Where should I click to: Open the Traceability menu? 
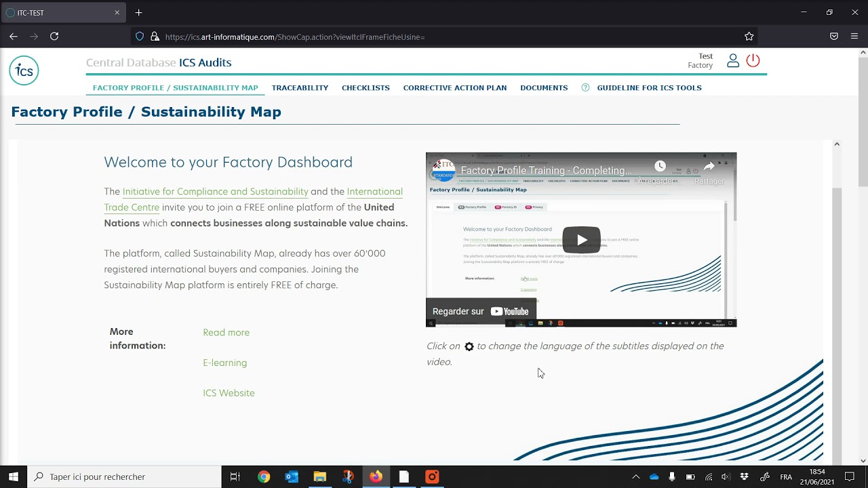click(x=300, y=87)
